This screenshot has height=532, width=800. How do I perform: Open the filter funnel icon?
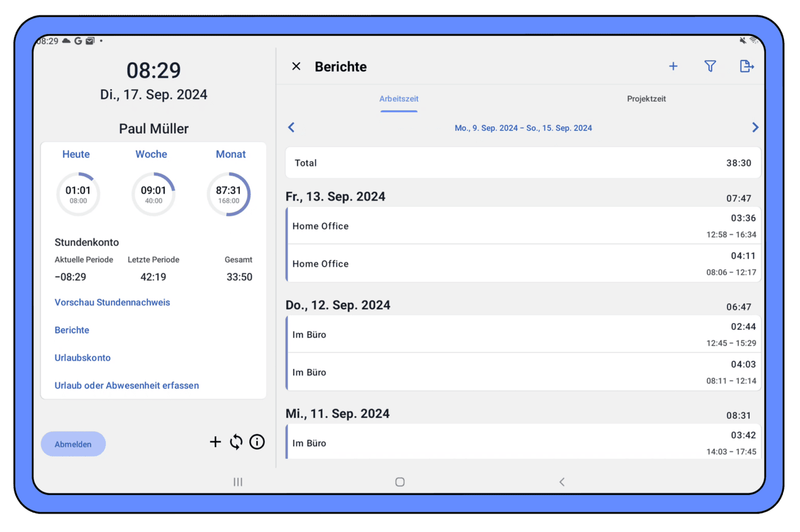coord(710,66)
